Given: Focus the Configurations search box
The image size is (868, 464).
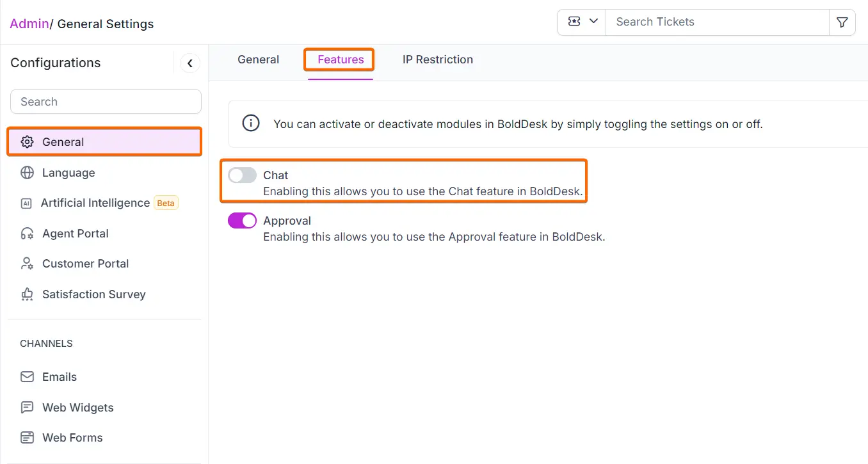Looking at the screenshot, I should pyautogui.click(x=106, y=102).
